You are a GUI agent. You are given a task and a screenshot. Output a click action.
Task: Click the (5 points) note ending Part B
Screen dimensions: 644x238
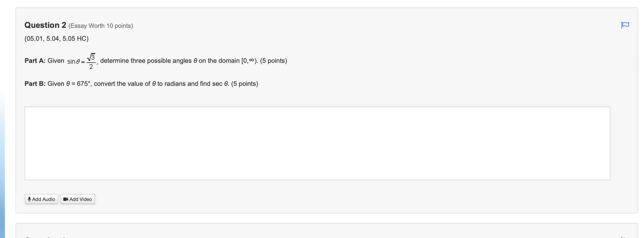[x=245, y=84]
